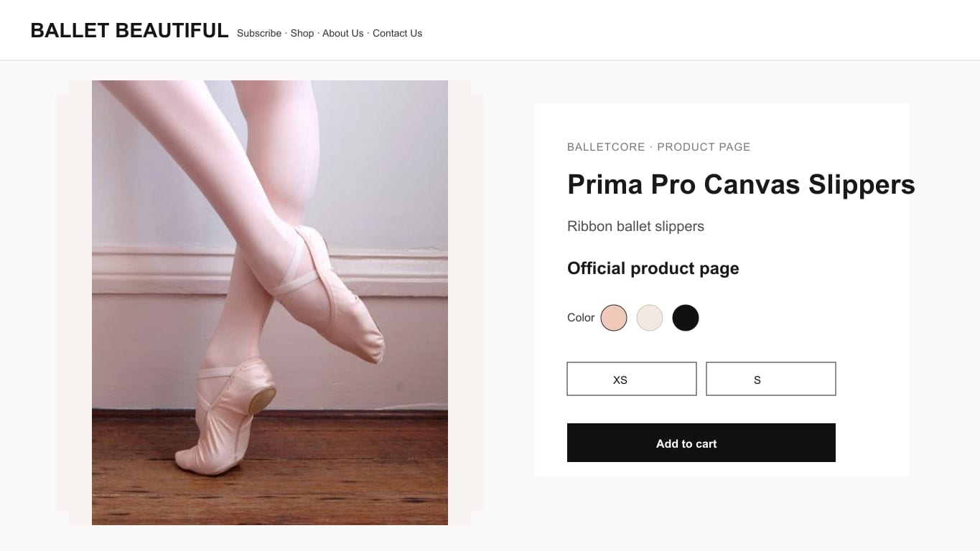The height and width of the screenshot is (551, 980).
Task: Click the Official product page heading
Action: pos(653,268)
